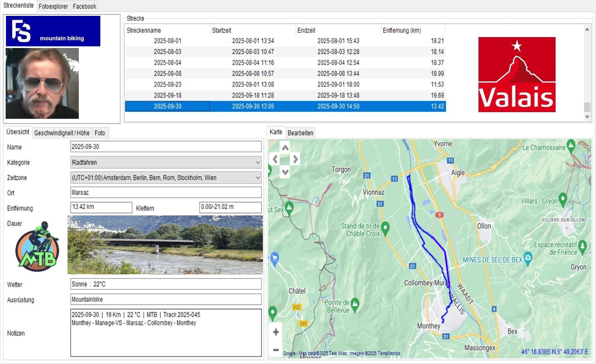Pan the map down with the arrow
Image resolution: width=596 pixels, height=364 pixels.
pyautogui.click(x=285, y=172)
